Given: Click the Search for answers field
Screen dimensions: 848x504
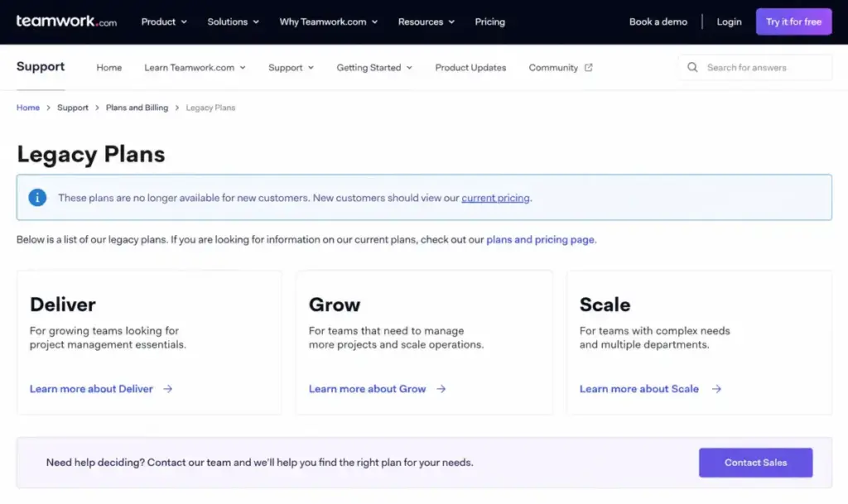Looking at the screenshot, I should point(755,68).
